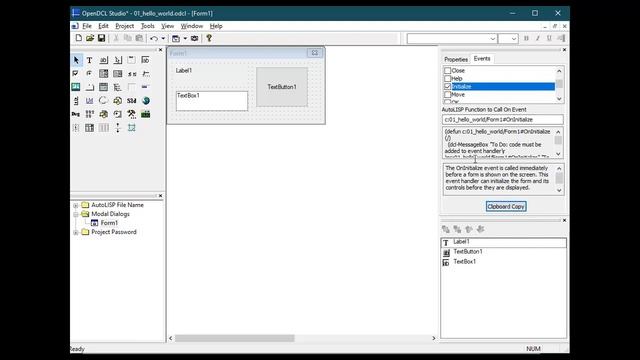Screen dimensions: 640x360
Task: Open the undo history dropdown arrow
Action: coord(163,38)
